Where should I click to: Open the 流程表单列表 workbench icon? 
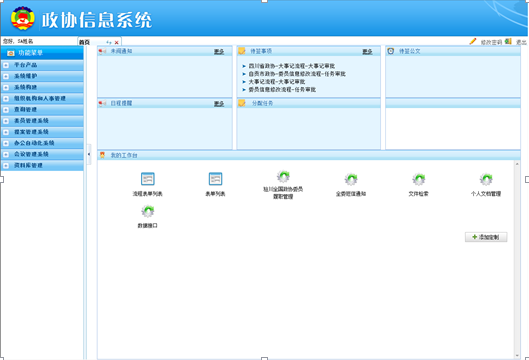pos(147,179)
